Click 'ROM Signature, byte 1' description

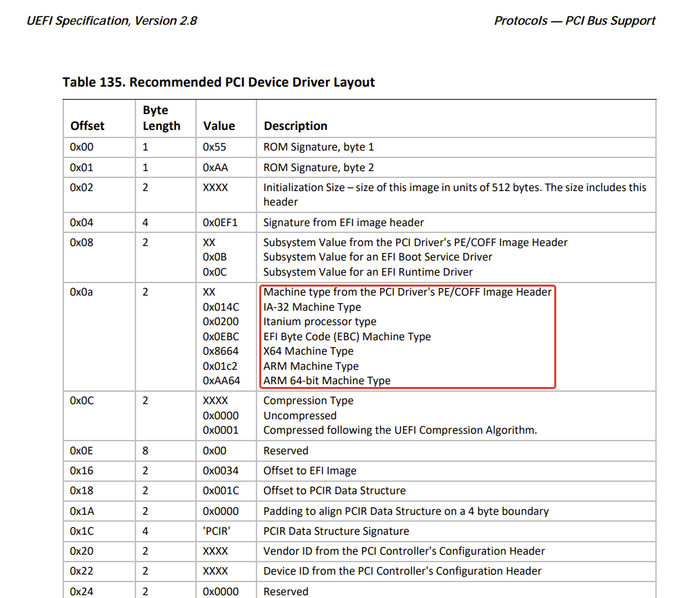pyautogui.click(x=319, y=147)
